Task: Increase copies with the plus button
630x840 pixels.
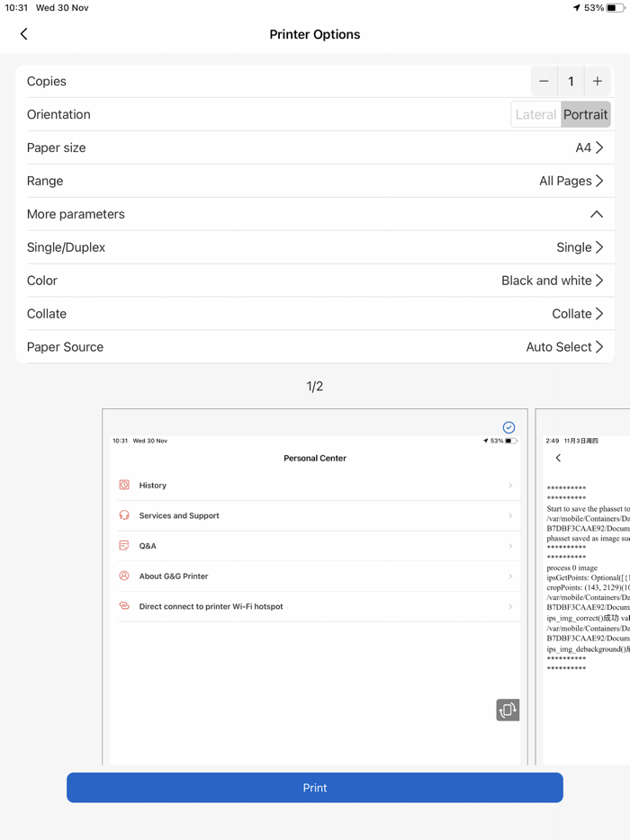Action: pos(598,82)
